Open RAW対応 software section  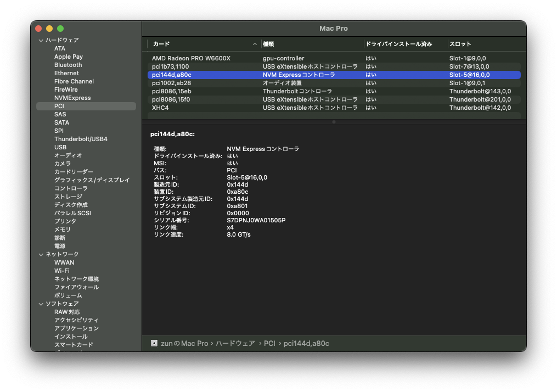click(x=67, y=312)
